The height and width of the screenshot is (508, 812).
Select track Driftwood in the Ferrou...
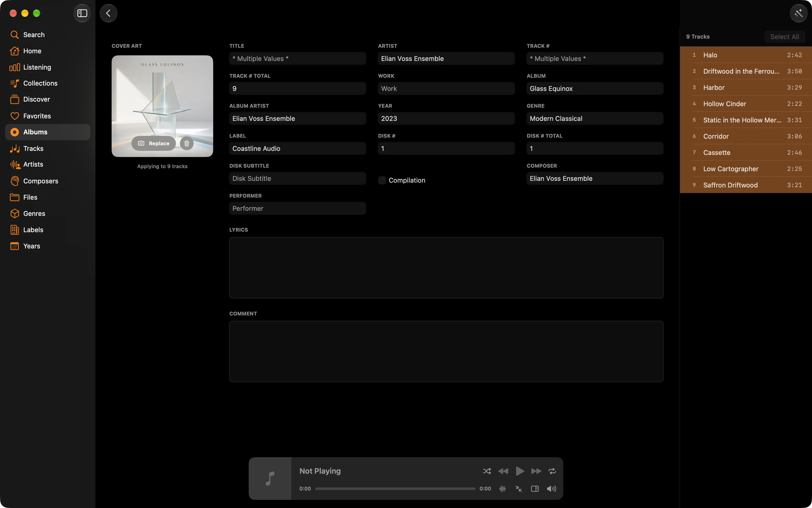[x=746, y=71]
